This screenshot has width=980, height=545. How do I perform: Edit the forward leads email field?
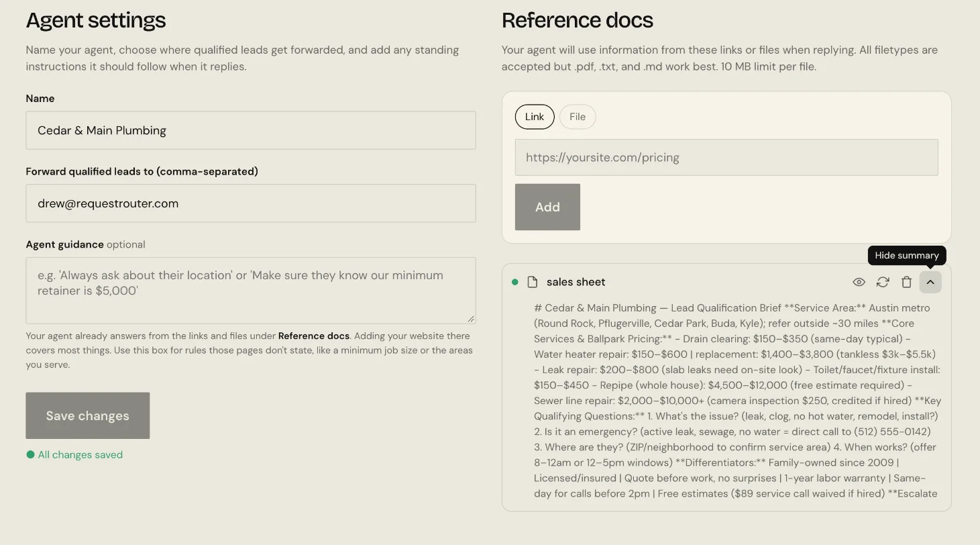pos(251,203)
